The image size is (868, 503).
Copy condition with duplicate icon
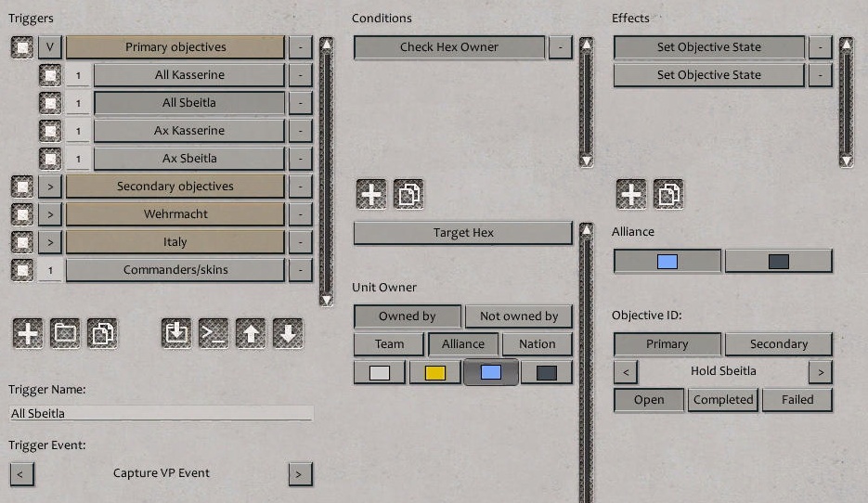[x=408, y=194]
